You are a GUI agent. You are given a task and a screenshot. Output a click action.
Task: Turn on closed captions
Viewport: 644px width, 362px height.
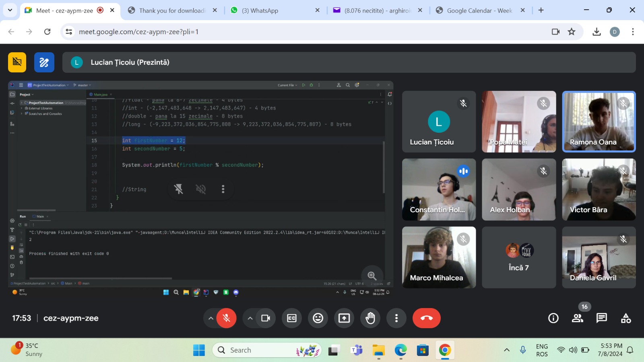tap(292, 318)
